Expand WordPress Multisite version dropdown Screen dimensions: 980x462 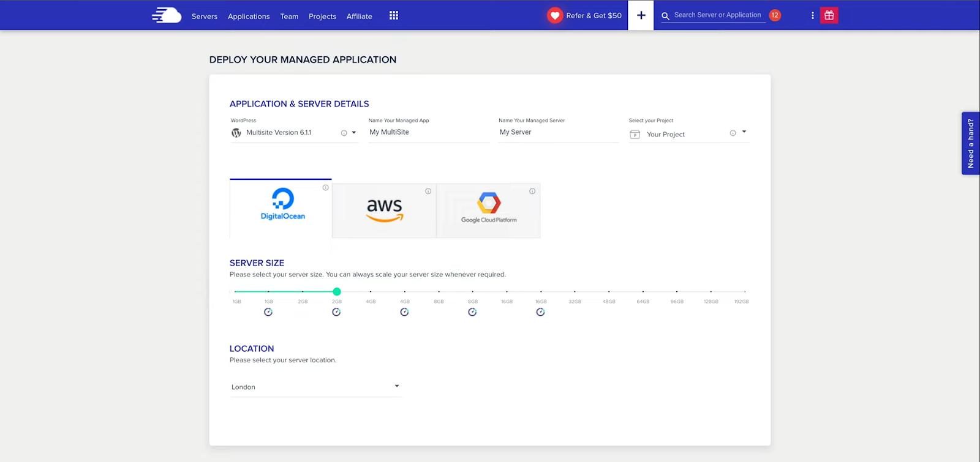[353, 133]
